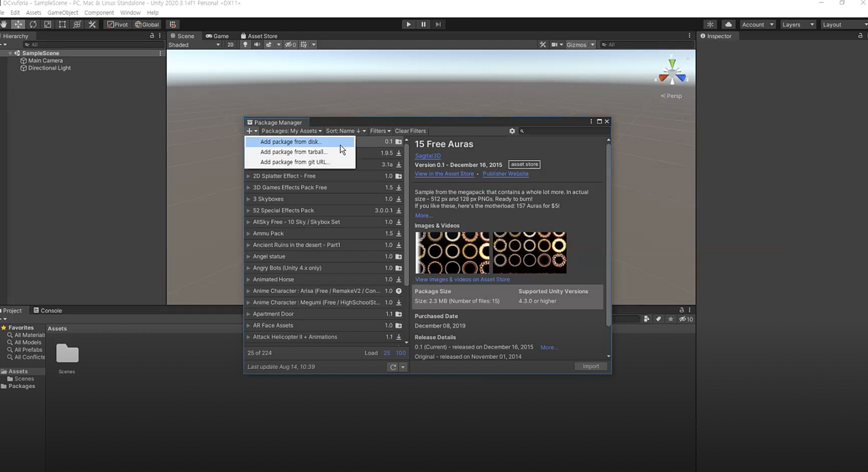Open the Sort: Name dropdown

tap(346, 131)
